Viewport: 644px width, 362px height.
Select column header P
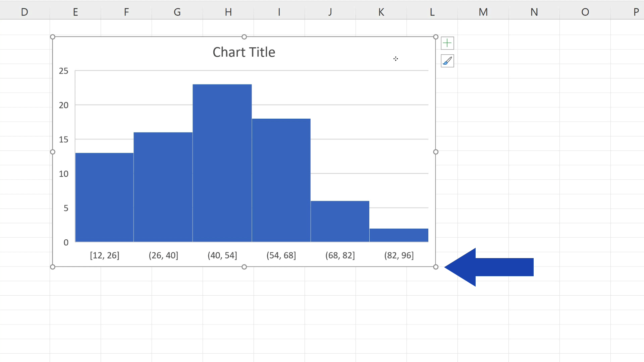(636, 12)
